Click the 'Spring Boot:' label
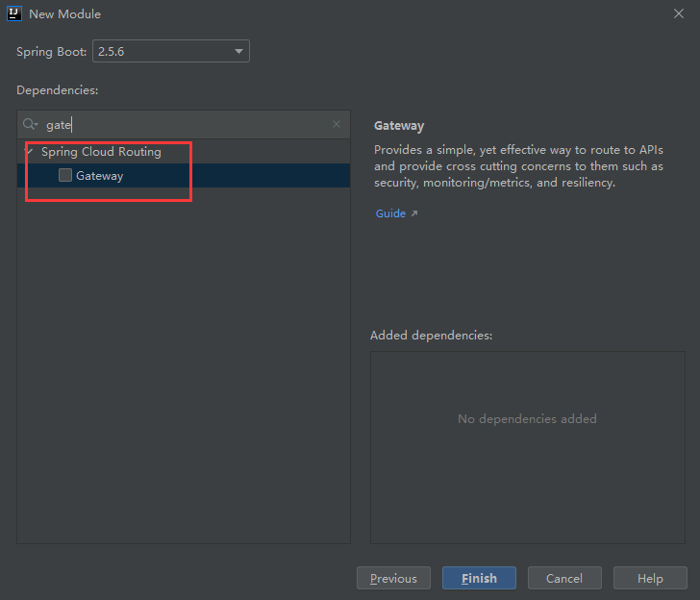 pyautogui.click(x=51, y=52)
